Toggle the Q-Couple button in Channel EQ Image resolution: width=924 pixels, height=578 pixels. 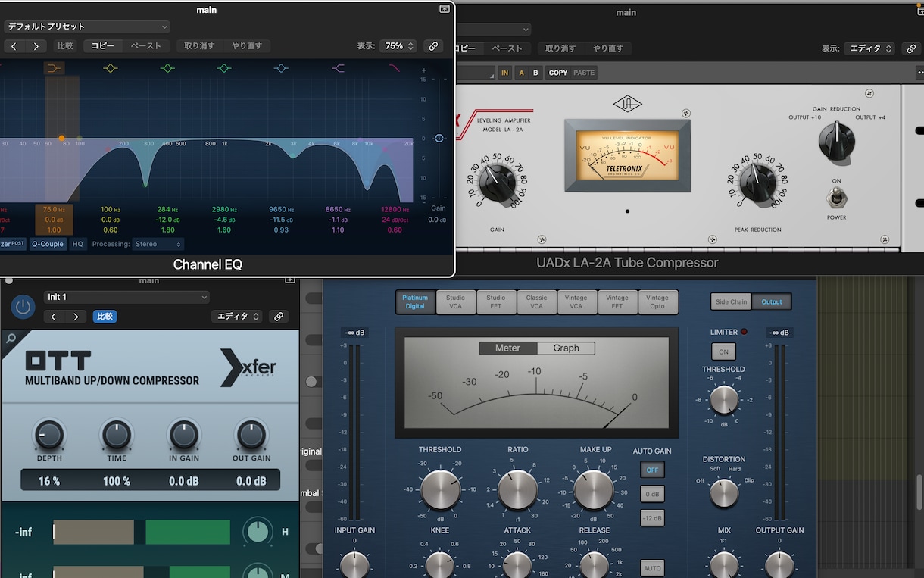(x=48, y=244)
